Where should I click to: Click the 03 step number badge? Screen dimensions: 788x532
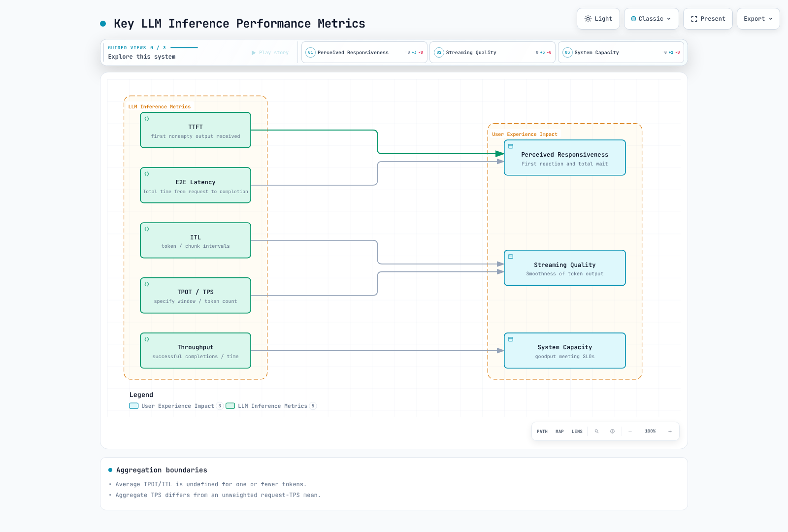[567, 52]
